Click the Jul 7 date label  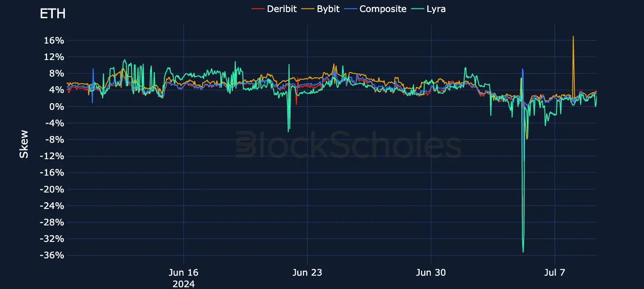coord(554,273)
